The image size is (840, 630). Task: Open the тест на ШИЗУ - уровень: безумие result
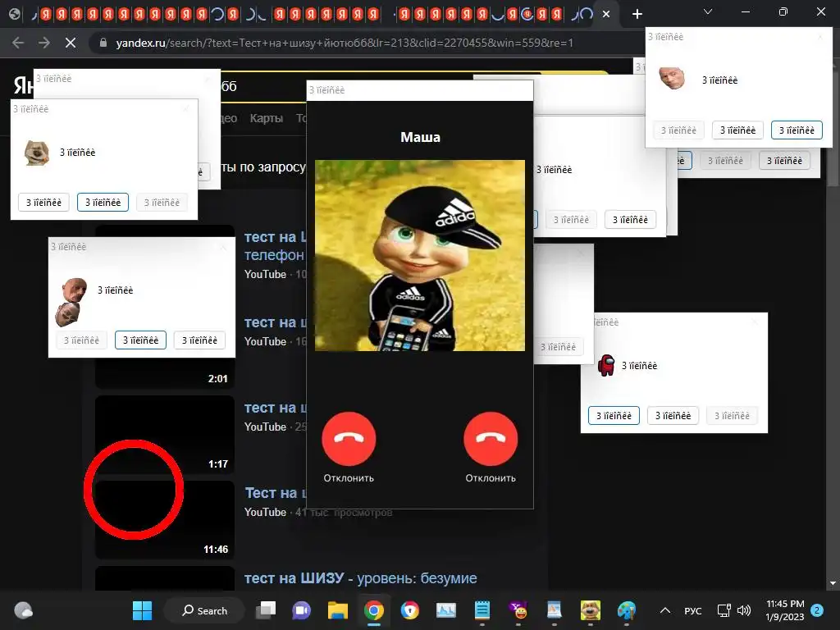coord(361,578)
